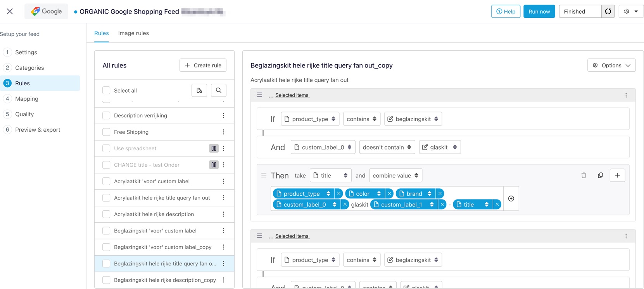Open the first Selected items link
The image size is (644, 289).
click(292, 95)
